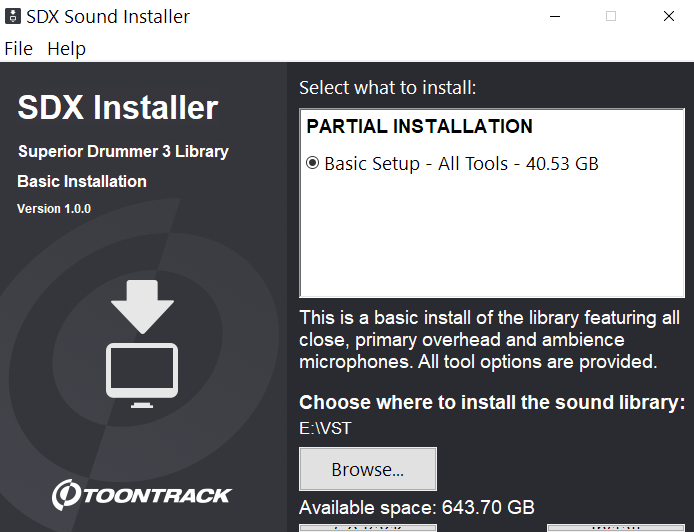Screen dimensions: 694x532
Task: Minimize the installer window
Action: pos(553,16)
